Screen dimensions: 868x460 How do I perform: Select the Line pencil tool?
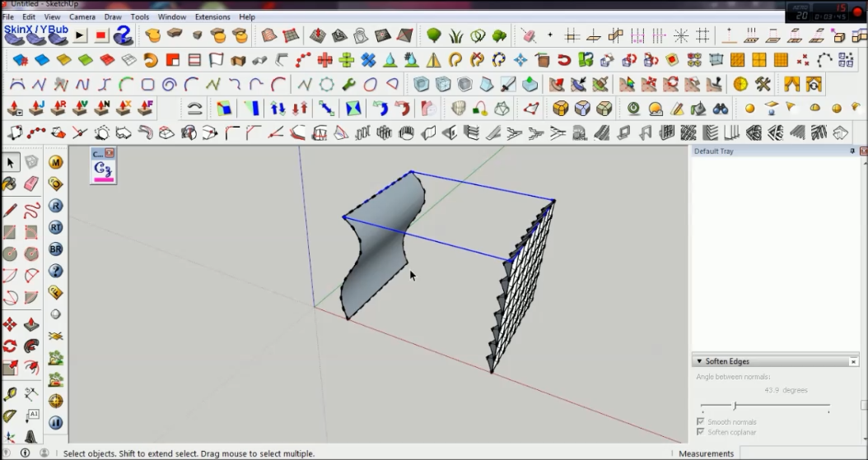point(10,210)
